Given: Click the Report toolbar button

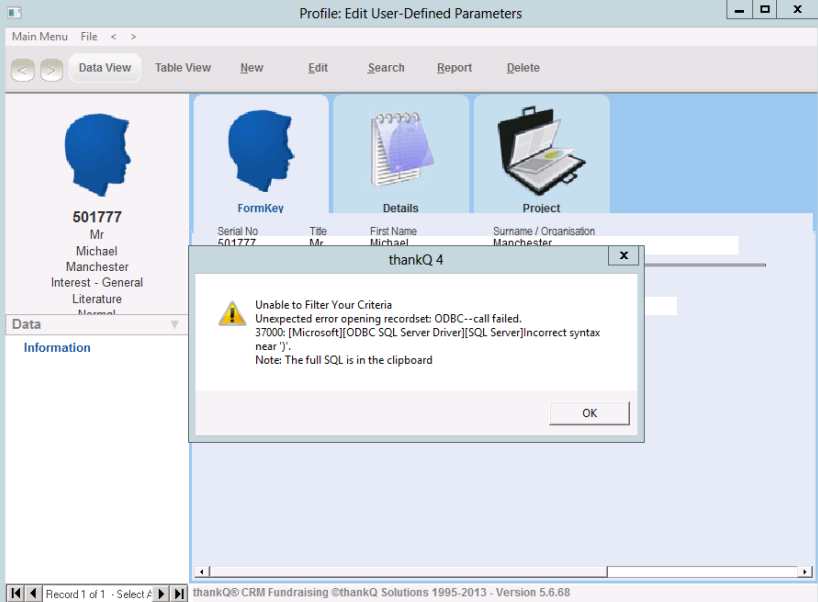Looking at the screenshot, I should (454, 68).
